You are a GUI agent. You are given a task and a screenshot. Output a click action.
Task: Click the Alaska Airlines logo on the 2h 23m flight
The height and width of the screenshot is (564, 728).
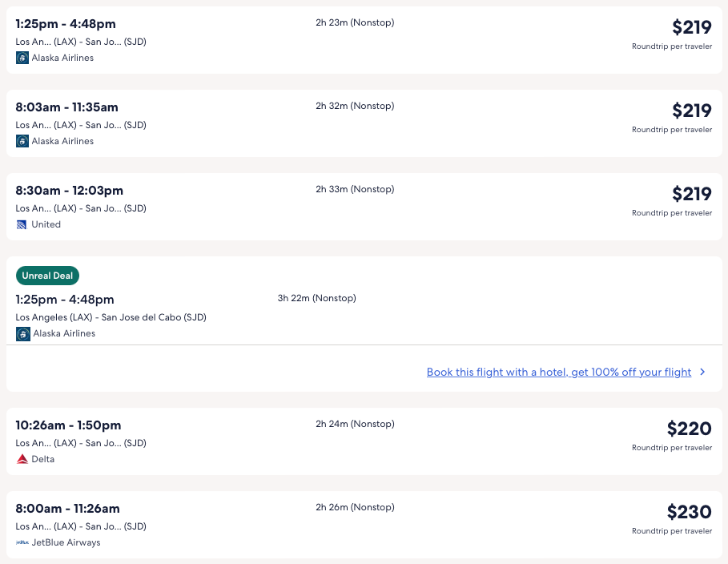22,58
